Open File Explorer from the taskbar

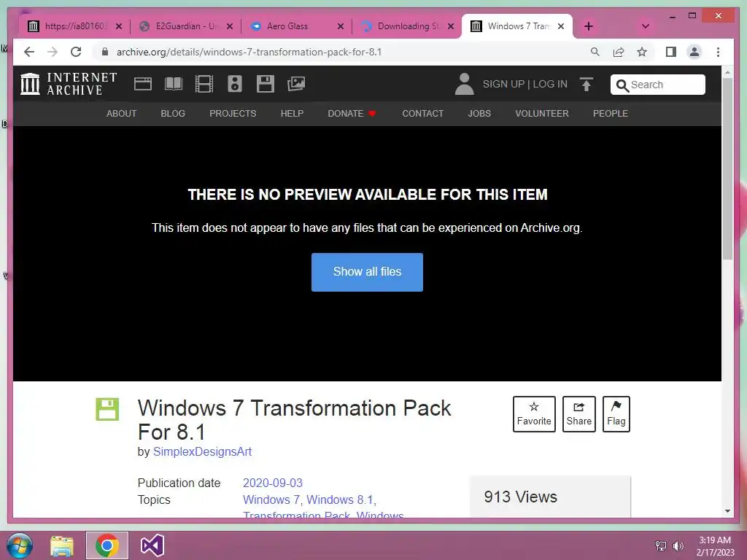click(62, 545)
